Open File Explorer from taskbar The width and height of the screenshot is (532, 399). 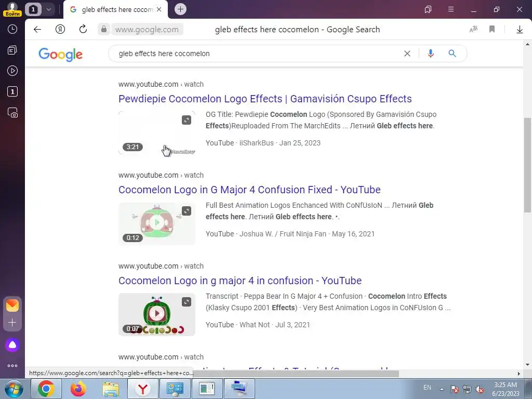point(111,389)
